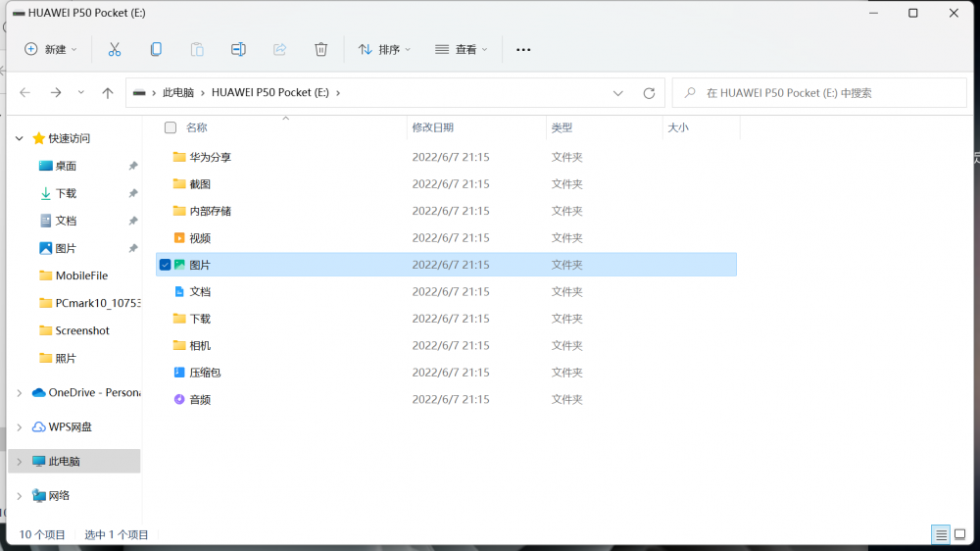Click the 视频 folder icon

(x=179, y=237)
